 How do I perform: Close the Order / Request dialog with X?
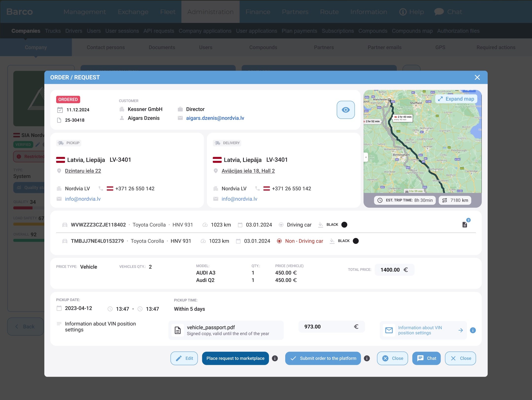477,78
